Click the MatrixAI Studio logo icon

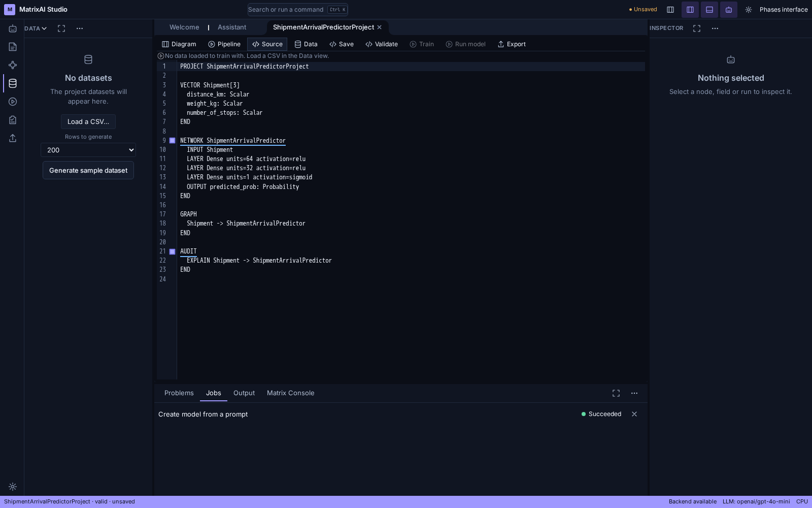coord(10,10)
